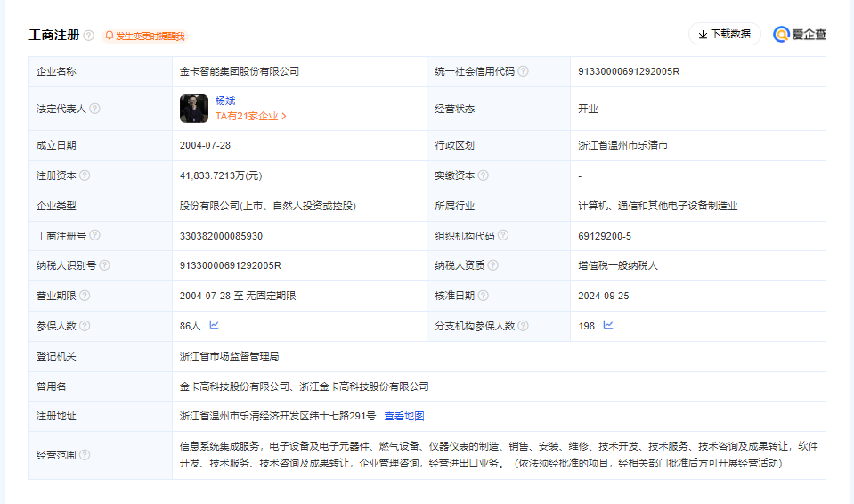Screen dimensions: 854x504
Task: Click the 下载数据 download button
Action: pyautogui.click(x=724, y=34)
